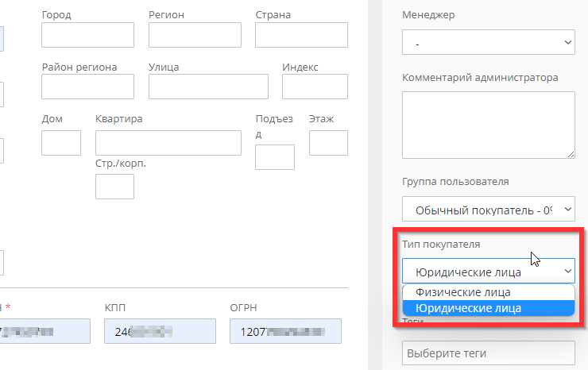This screenshot has width=588, height=370.
Task: Click the Стр./корп. input box
Action: (114, 187)
